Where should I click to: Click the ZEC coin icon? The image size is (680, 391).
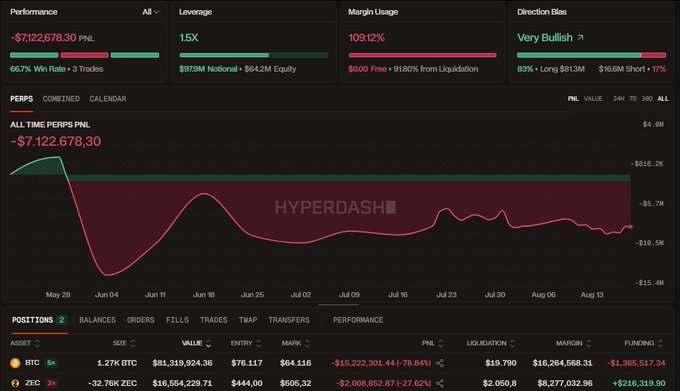tap(15, 383)
